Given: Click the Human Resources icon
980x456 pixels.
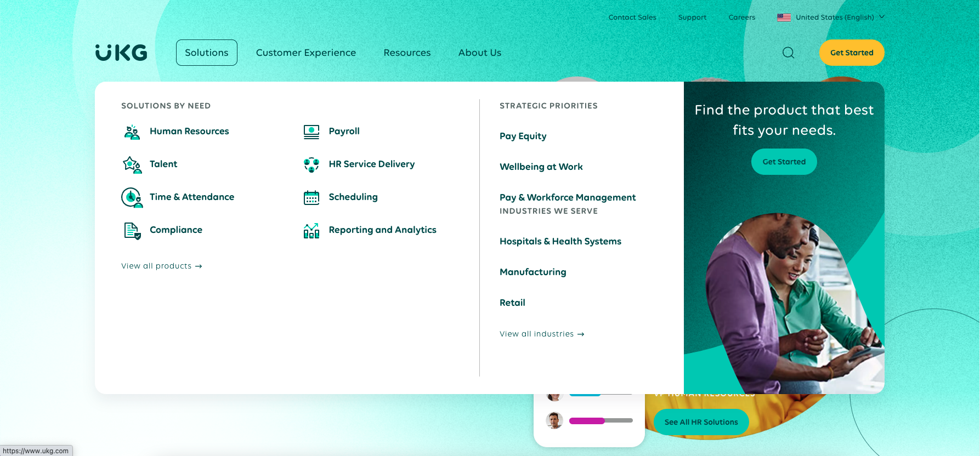Looking at the screenshot, I should [132, 132].
